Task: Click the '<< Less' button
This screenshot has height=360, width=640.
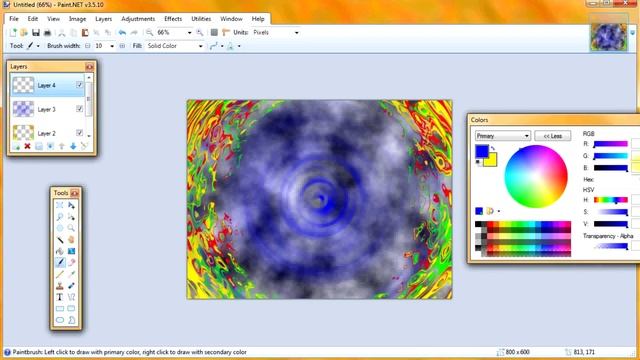Action: tap(553, 136)
